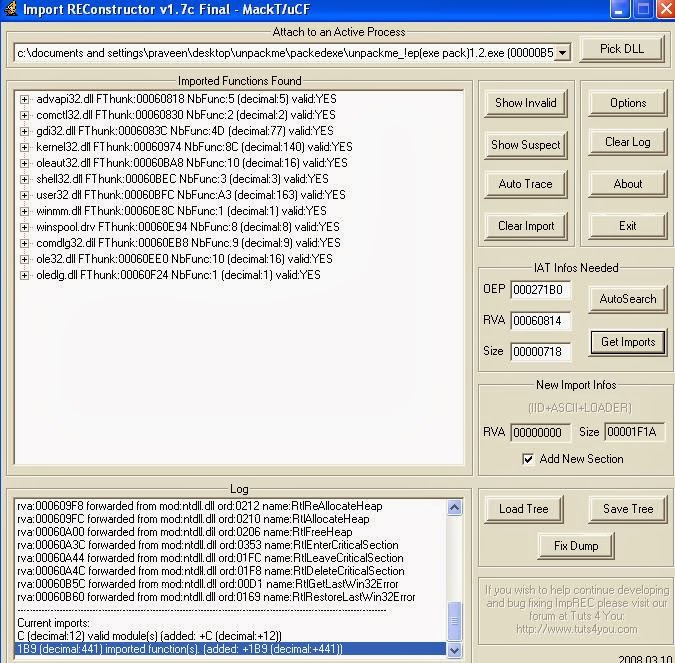Click the Get Imports button
The height and width of the screenshot is (663, 675).
coord(628,342)
